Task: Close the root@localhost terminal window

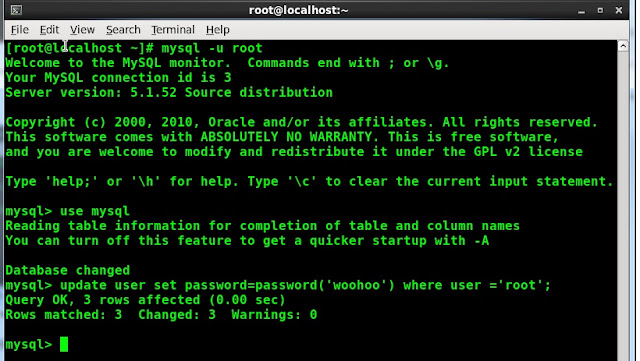Action: (619, 10)
